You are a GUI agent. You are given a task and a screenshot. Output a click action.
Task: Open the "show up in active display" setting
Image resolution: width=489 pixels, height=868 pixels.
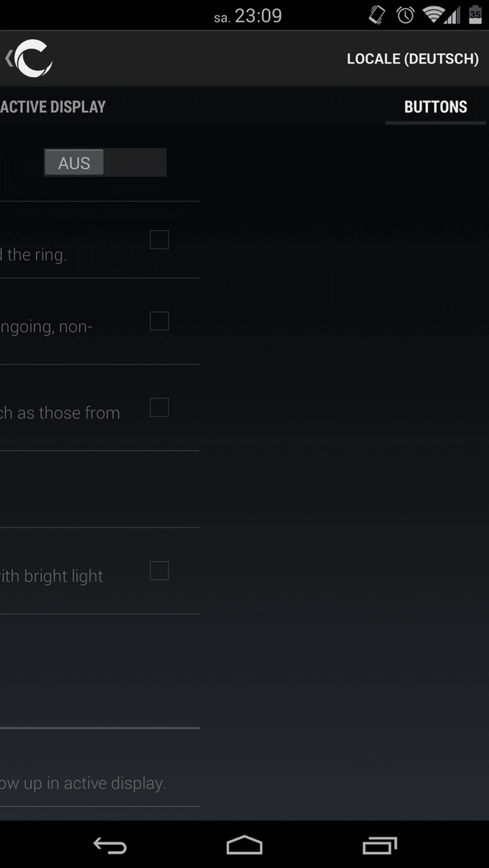(x=100, y=768)
